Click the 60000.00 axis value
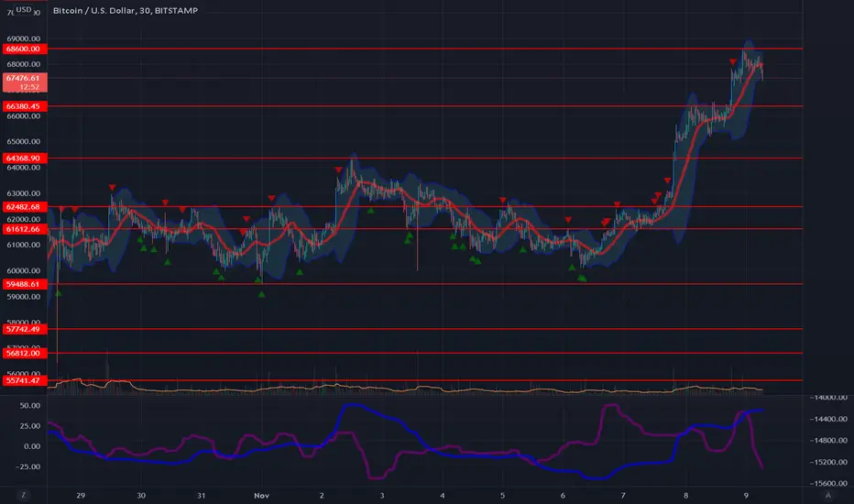Viewport: 854px width, 504px height. click(24, 270)
